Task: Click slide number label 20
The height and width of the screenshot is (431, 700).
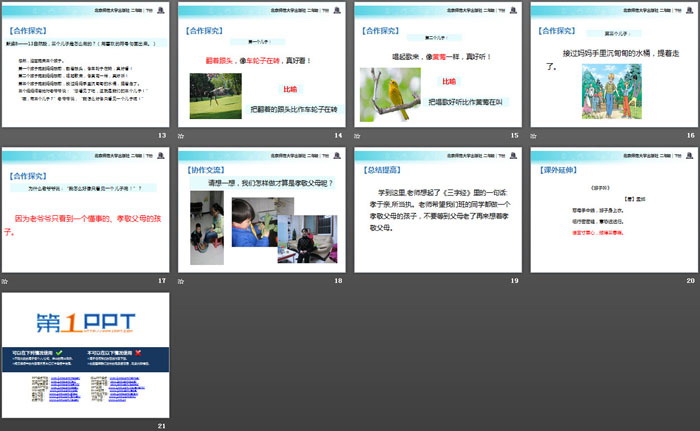Action: tap(691, 280)
